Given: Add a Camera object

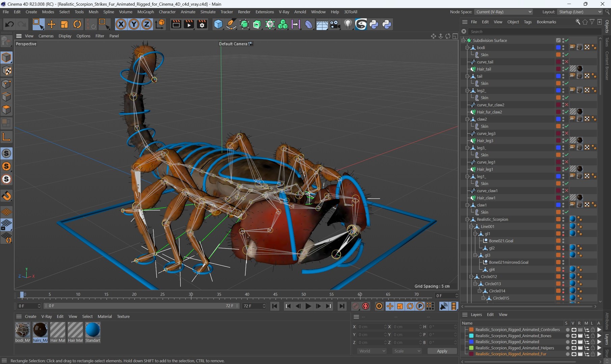Looking at the screenshot, I should 335,24.
